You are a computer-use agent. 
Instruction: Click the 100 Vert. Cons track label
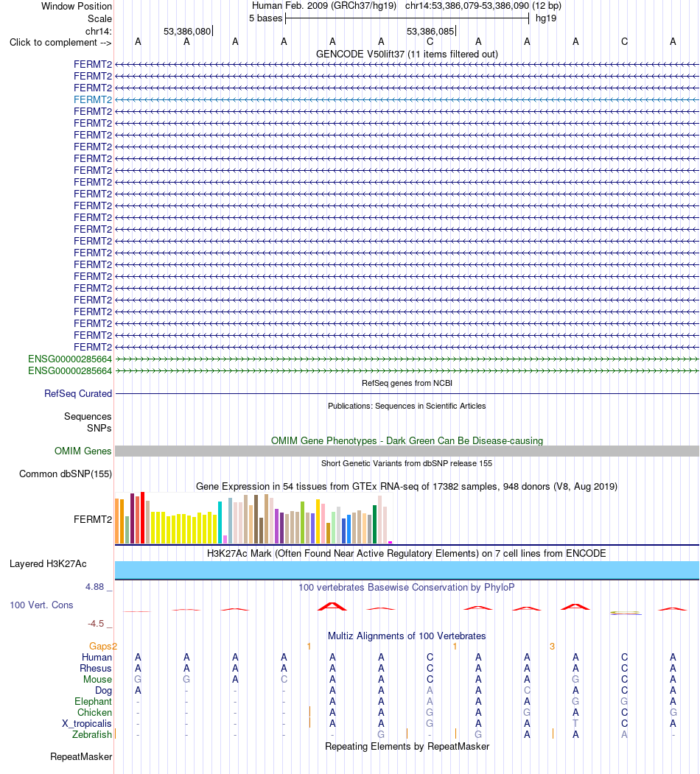tap(41, 605)
